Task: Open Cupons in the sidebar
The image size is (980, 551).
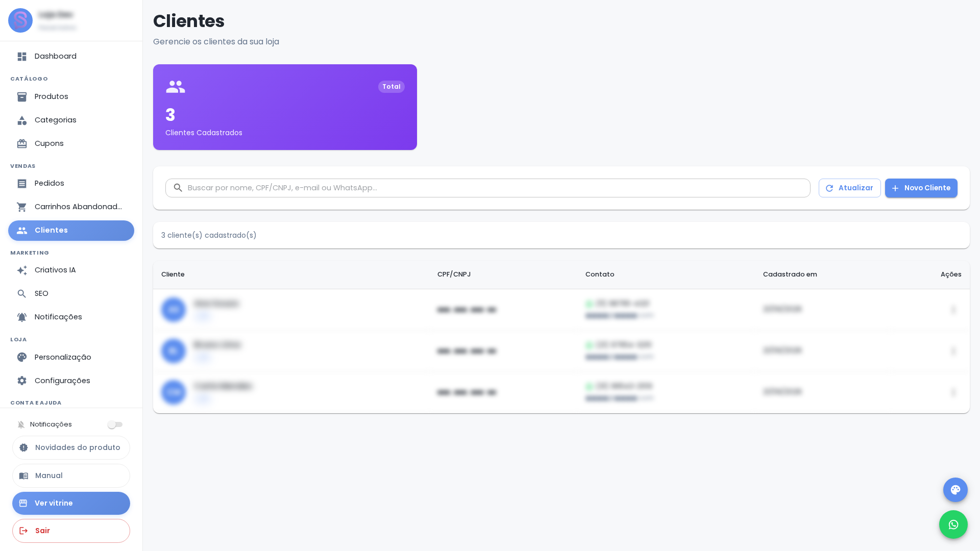Action: pos(71,144)
